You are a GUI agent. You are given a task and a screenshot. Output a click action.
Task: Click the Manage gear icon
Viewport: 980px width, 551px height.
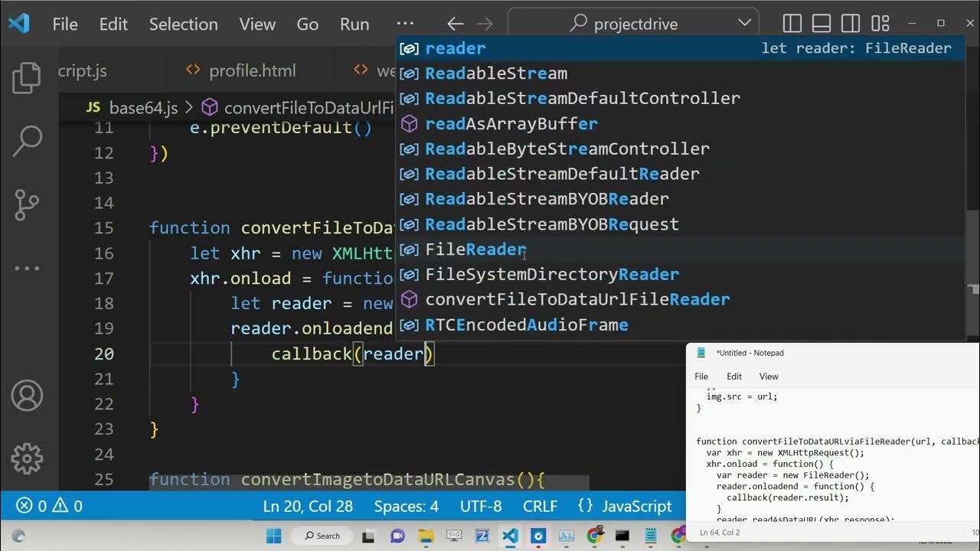coord(27,458)
